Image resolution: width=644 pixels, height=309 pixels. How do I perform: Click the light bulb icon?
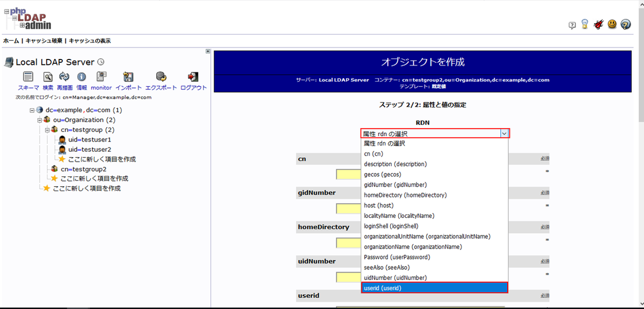point(585,24)
